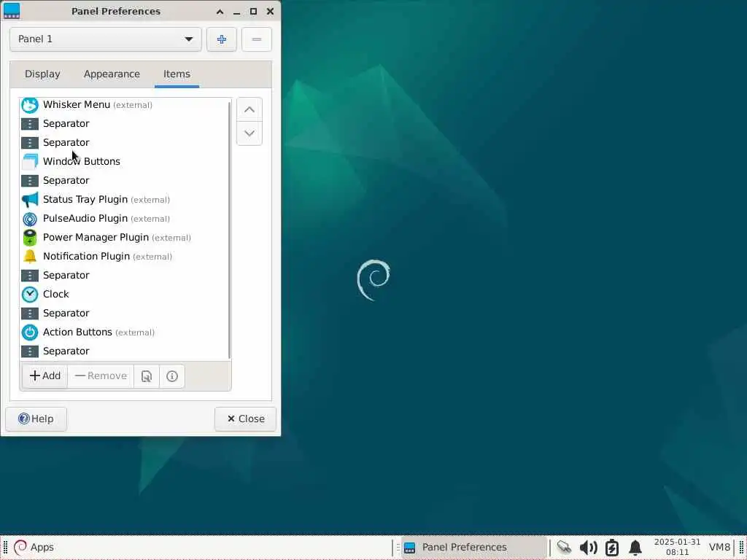Viewport: 747px width, 560px height.
Task: Show item info with the about icon
Action: point(172,376)
